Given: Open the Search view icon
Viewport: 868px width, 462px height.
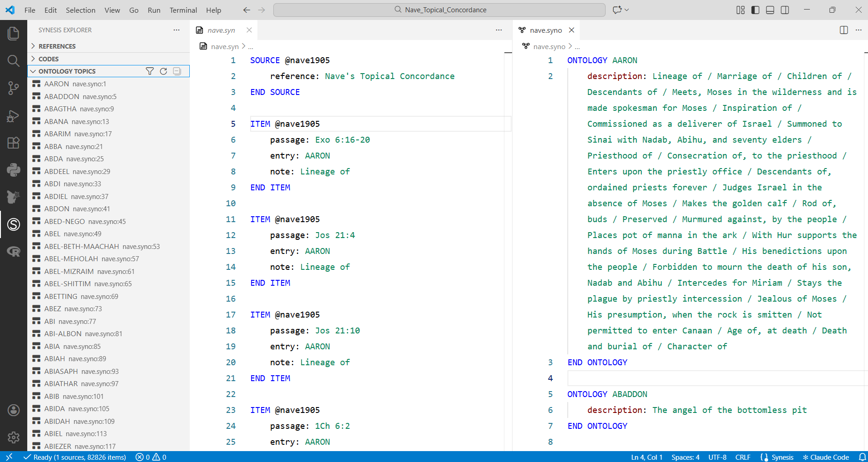Looking at the screenshot, I should pos(14,61).
